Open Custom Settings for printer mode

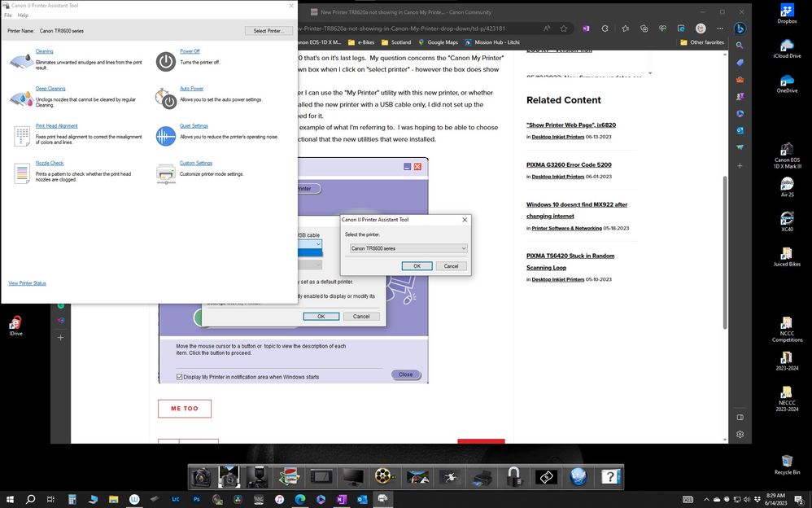[x=196, y=163]
